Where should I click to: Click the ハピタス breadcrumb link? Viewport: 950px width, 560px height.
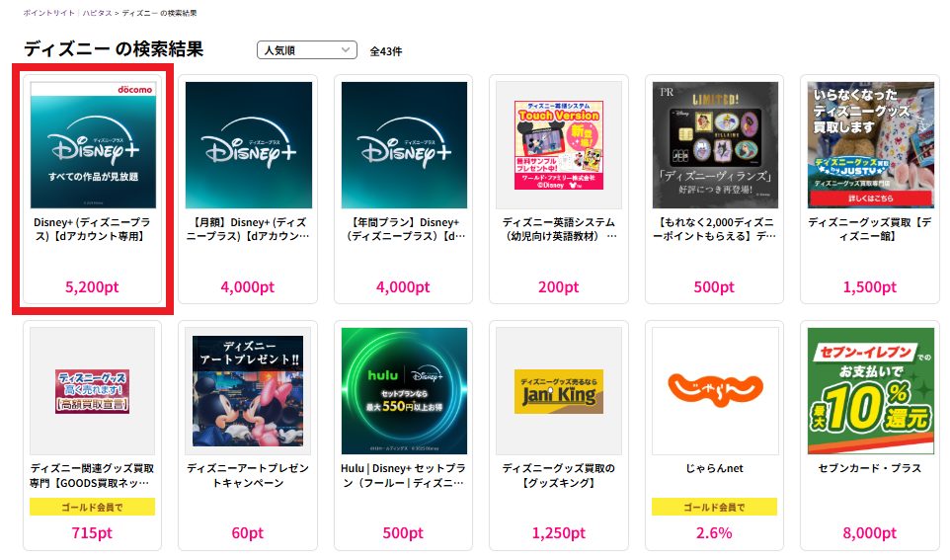[x=97, y=13]
